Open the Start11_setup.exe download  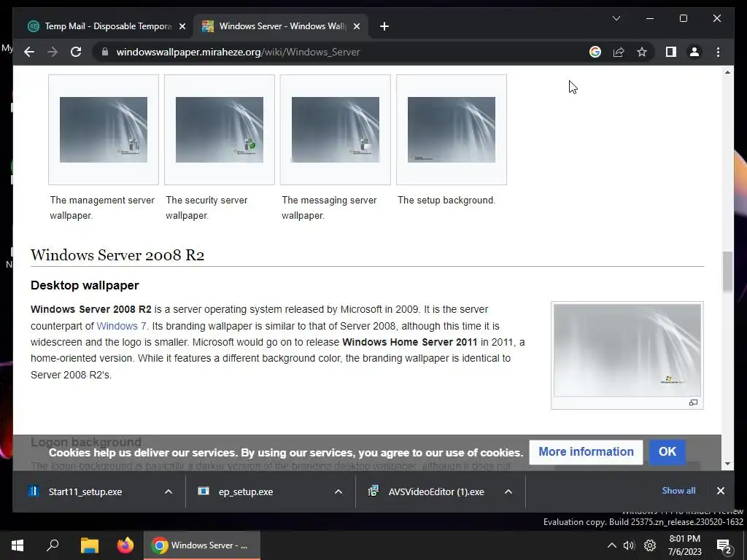(x=85, y=491)
